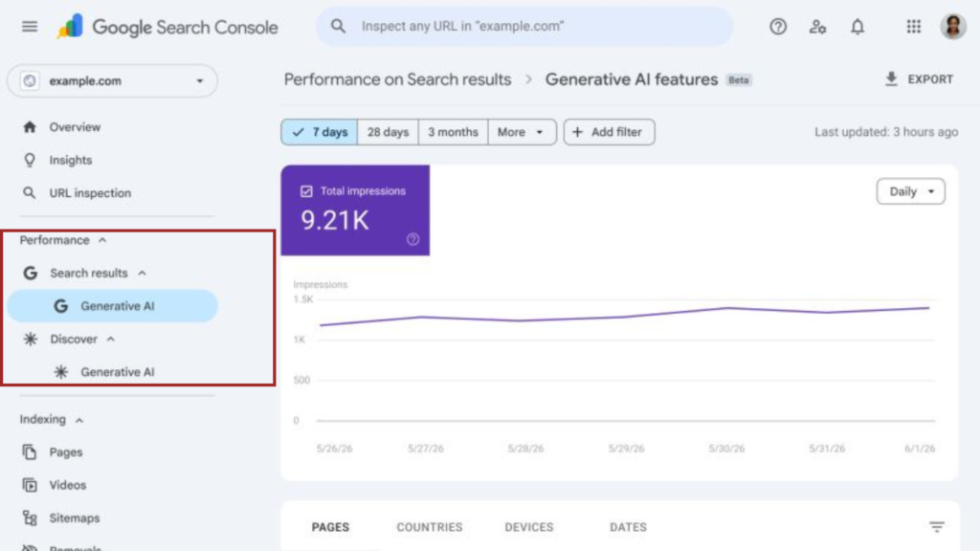Click the search magnifier icon

point(338,26)
